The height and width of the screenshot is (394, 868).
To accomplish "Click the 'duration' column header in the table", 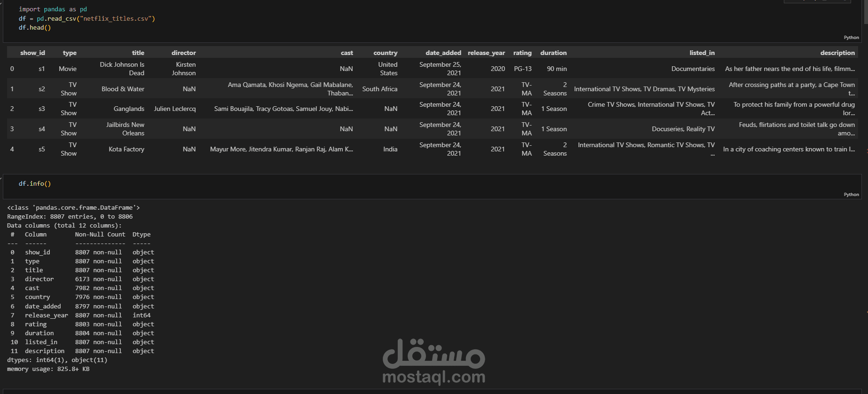I will (x=553, y=53).
